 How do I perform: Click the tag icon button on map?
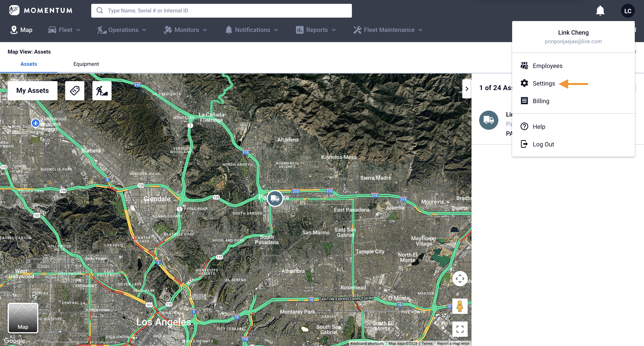click(x=75, y=90)
